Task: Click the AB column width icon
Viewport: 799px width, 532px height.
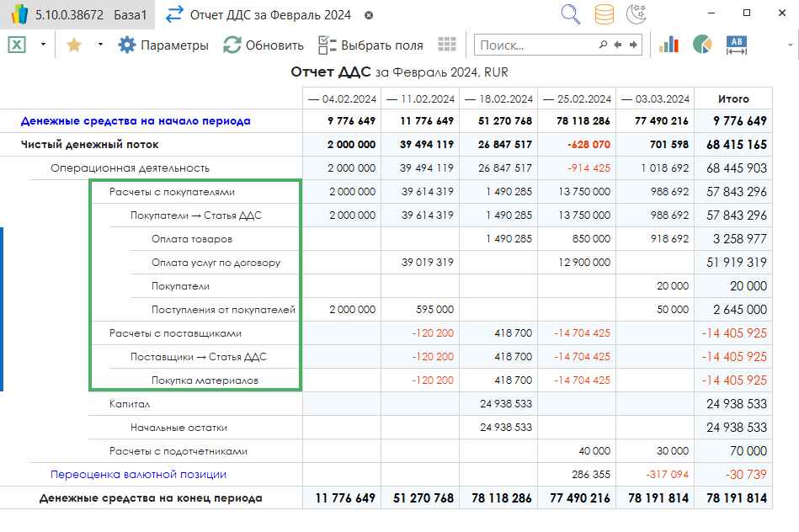Action: pyautogui.click(x=737, y=45)
